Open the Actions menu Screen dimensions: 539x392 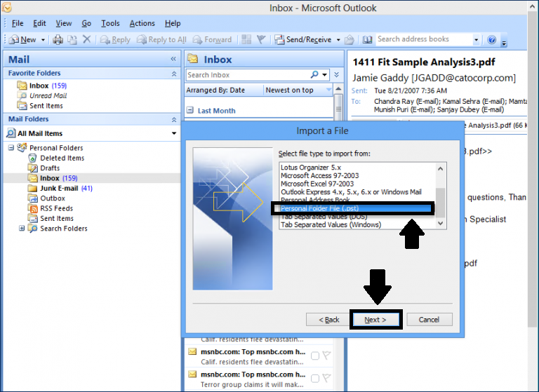click(142, 23)
